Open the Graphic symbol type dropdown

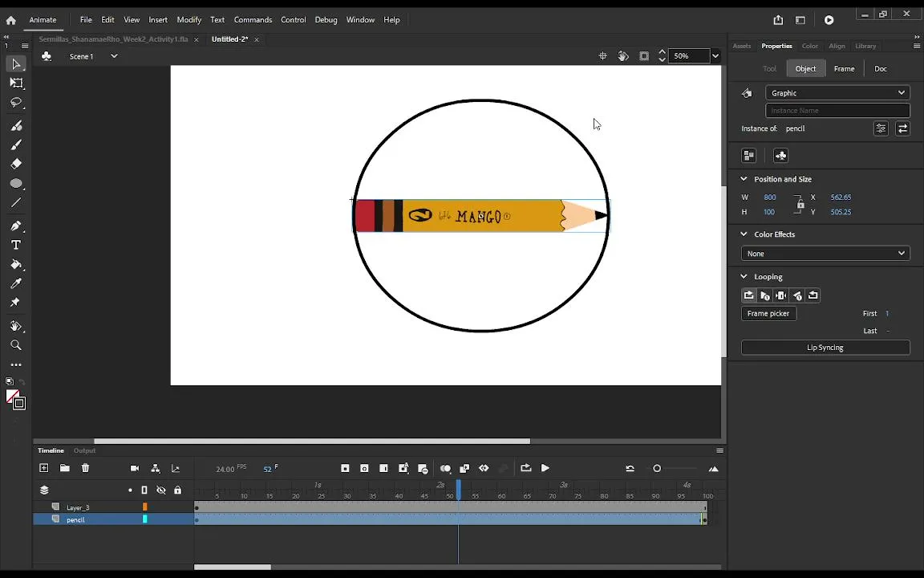[837, 92]
